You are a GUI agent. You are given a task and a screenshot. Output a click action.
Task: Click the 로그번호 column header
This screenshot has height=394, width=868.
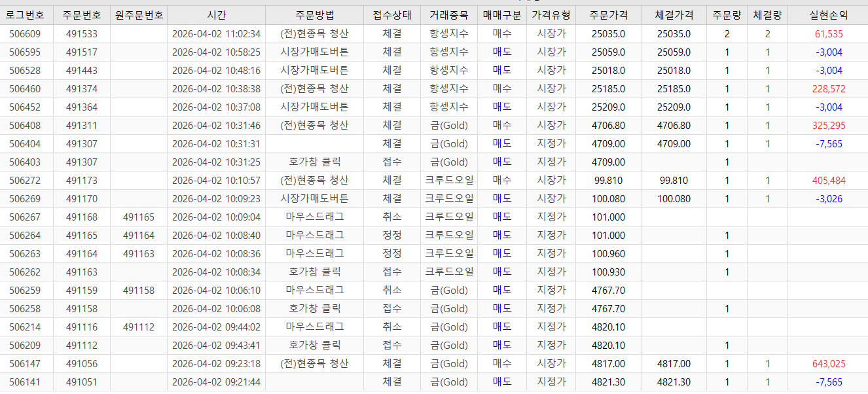[x=26, y=15]
